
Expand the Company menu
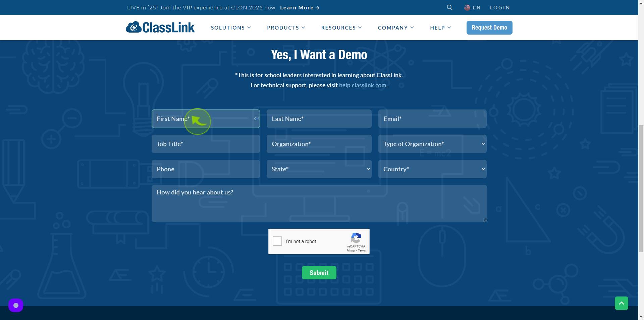point(396,28)
